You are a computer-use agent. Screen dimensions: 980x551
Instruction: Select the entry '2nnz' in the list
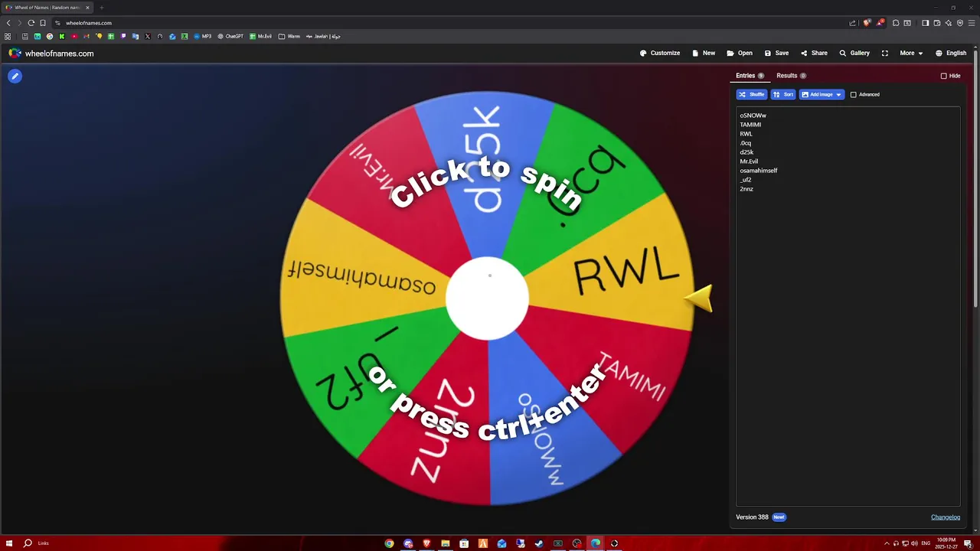pos(746,189)
